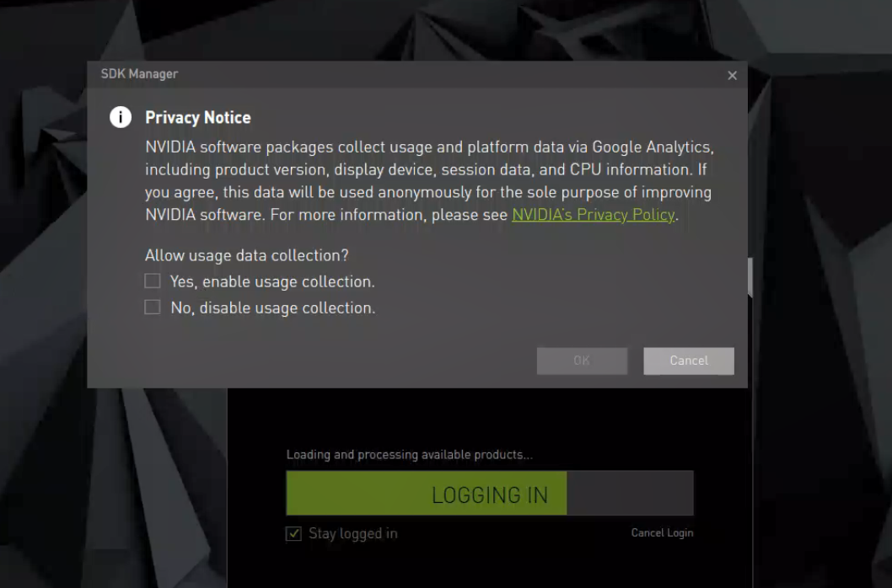892x588 pixels.
Task: Click the Privacy Notice heading
Action: click(x=198, y=118)
